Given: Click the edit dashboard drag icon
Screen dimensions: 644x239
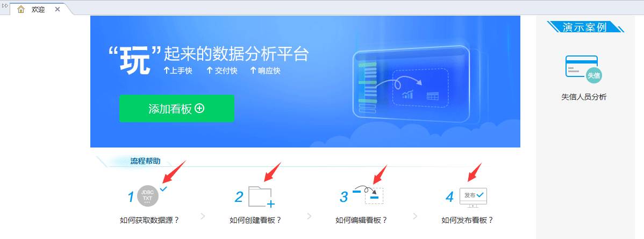Looking at the screenshot, I should [x=368, y=195].
